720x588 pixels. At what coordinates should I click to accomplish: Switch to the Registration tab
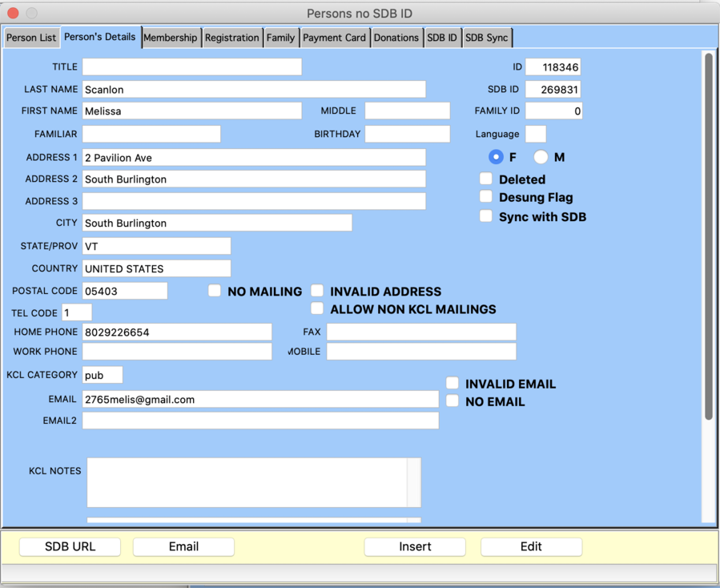(x=232, y=37)
